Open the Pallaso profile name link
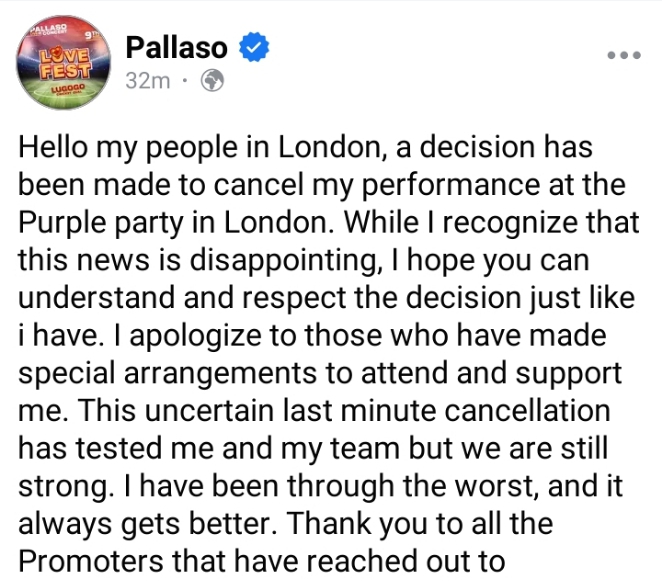662x581 pixels. (x=178, y=47)
